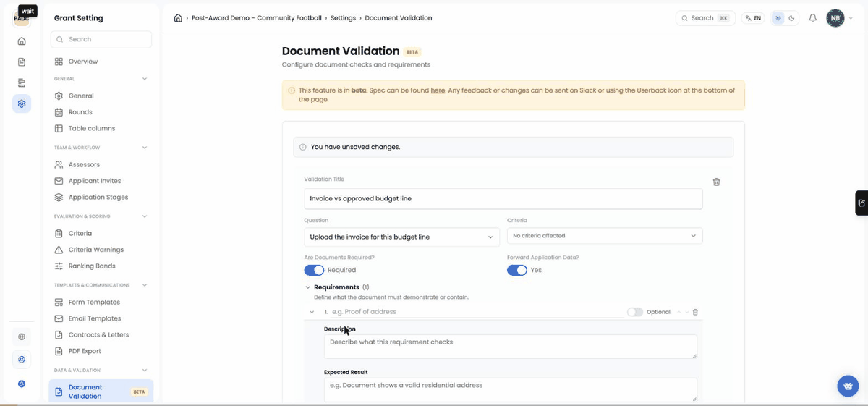Image resolution: width=868 pixels, height=406 pixels.
Task: Collapse the Requirements section chevron
Action: click(308, 287)
